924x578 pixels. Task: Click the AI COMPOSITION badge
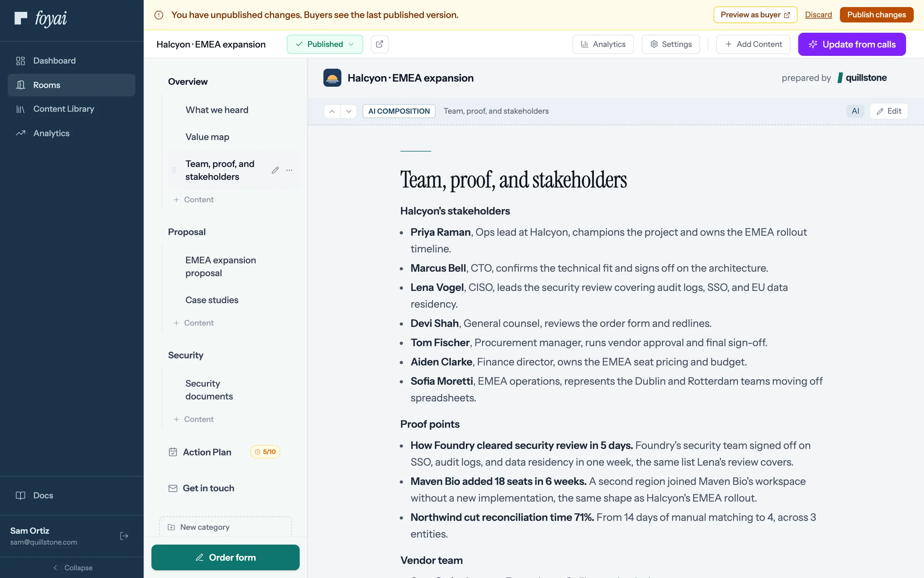(x=399, y=111)
